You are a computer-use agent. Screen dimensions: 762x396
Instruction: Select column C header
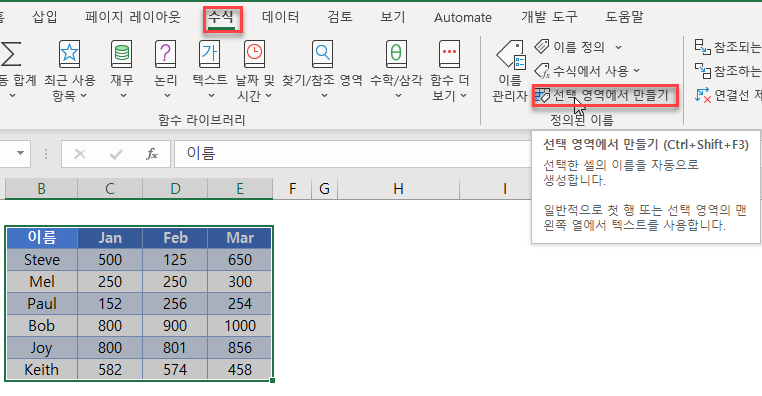(110, 189)
